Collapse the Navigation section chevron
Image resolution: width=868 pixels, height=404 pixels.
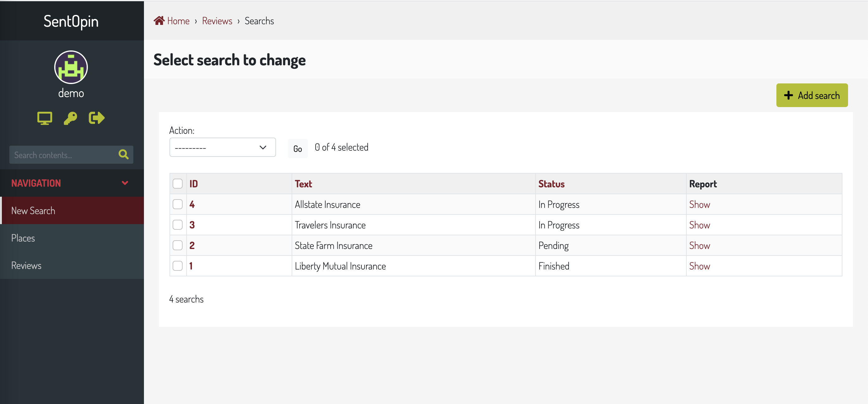125,183
